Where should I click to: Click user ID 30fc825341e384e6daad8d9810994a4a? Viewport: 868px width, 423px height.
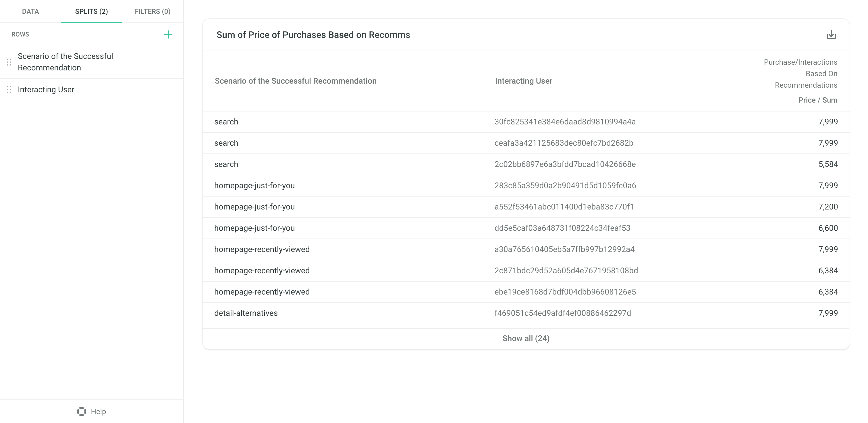565,122
